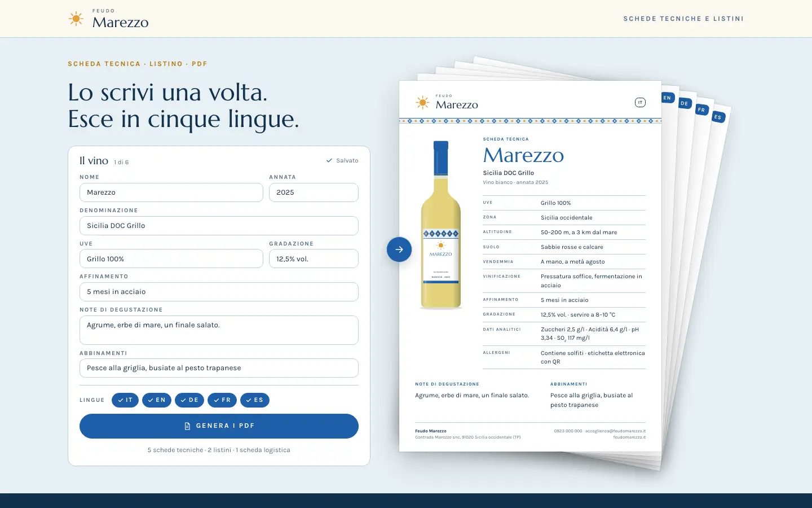The image size is (812, 508).
Task: Open Schede tecniche e listini link
Action: (683, 19)
